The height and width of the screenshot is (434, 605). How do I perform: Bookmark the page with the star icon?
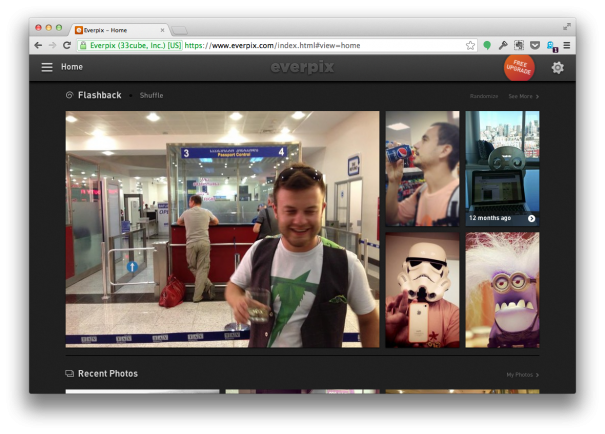pos(470,46)
